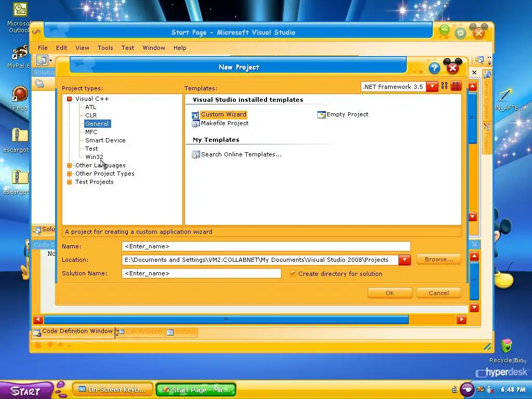Open the toolbar New Project dropdown arrow

tap(50, 61)
